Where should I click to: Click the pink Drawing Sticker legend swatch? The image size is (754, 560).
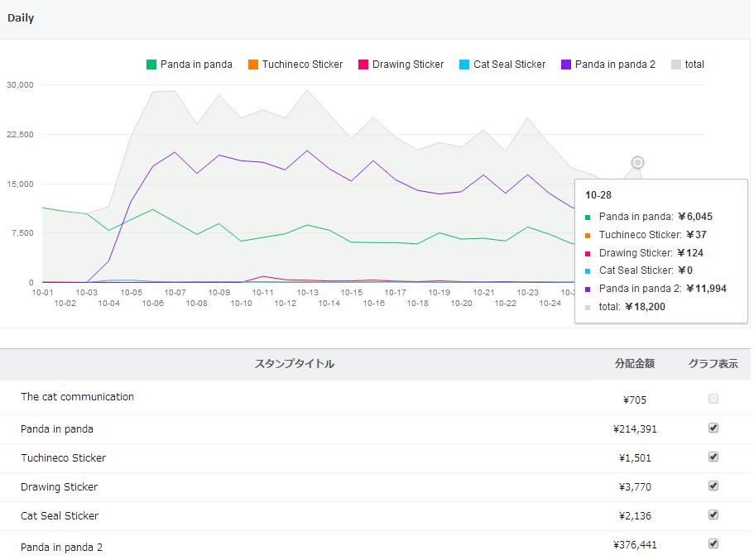pos(363,65)
